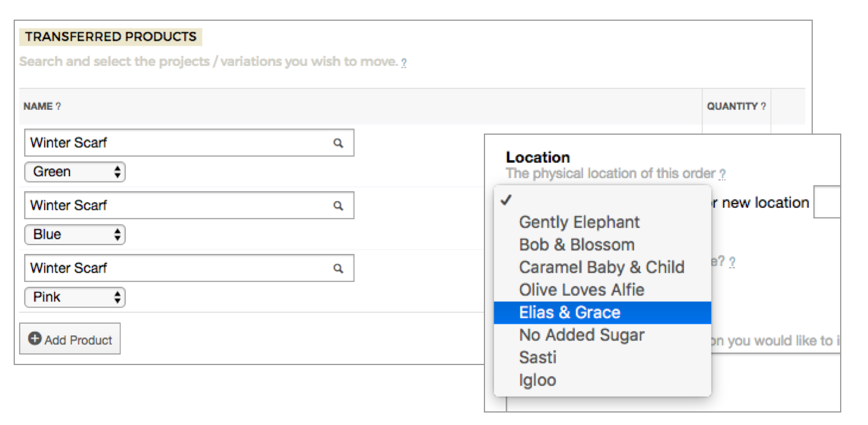
Task: Click search icon in third Winter Scarf field
Action: coord(338,268)
